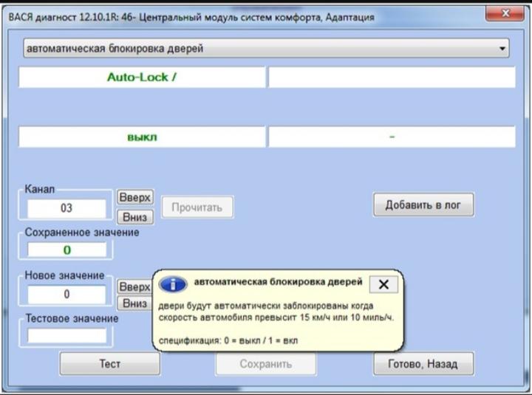532x395 pixels.
Task: Close the ВАСЯ диагност window
Action: (505, 14)
